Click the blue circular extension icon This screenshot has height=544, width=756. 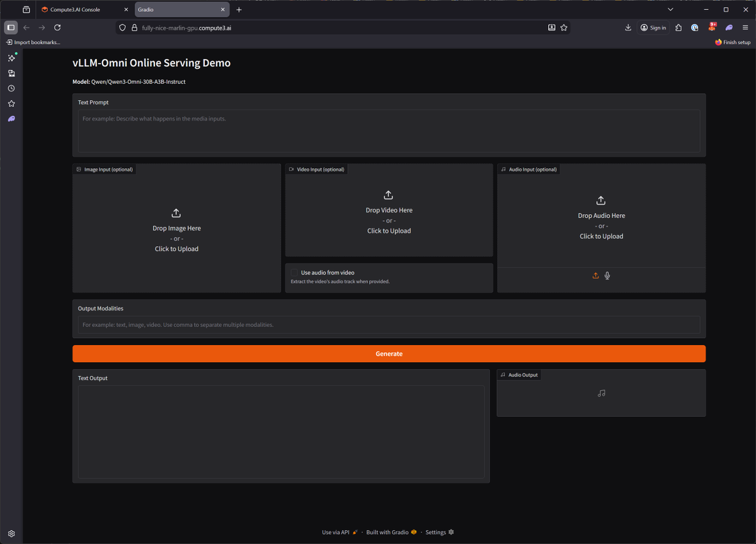695,28
